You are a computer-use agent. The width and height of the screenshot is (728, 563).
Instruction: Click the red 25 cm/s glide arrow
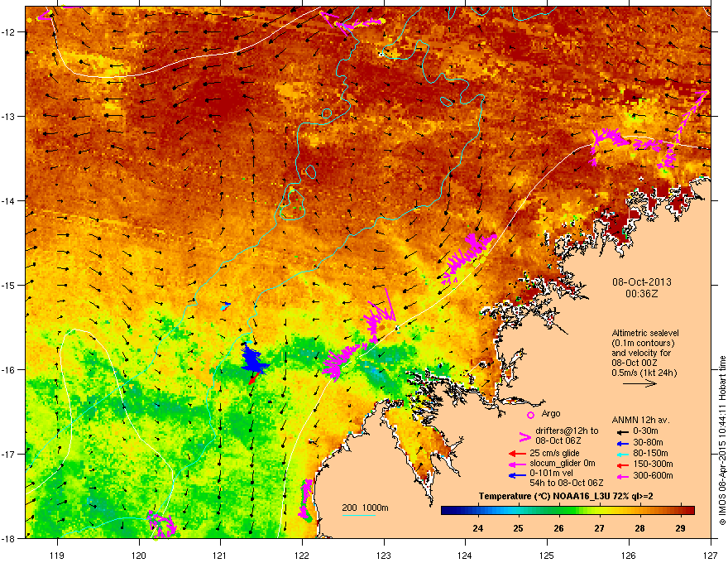(x=518, y=454)
